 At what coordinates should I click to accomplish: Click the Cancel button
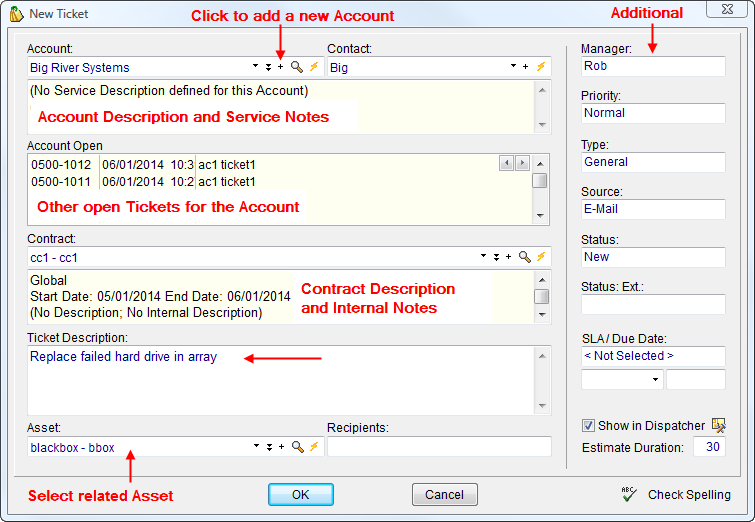tap(444, 495)
